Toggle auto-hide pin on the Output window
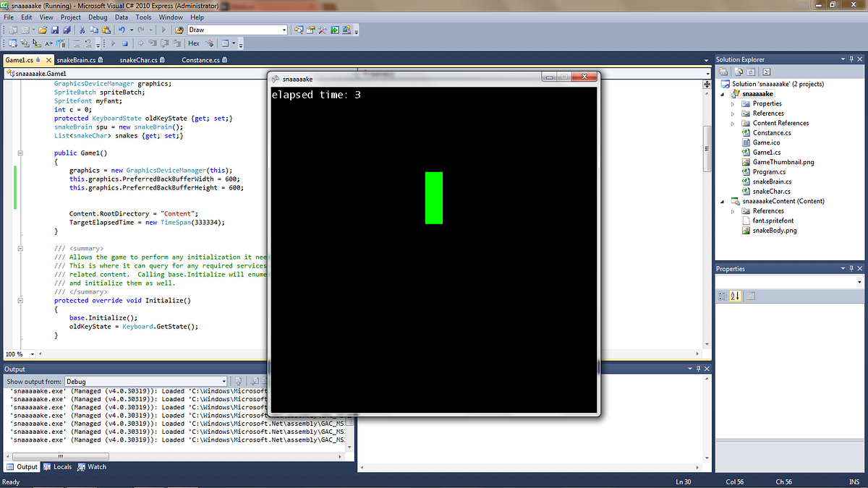 click(697, 369)
